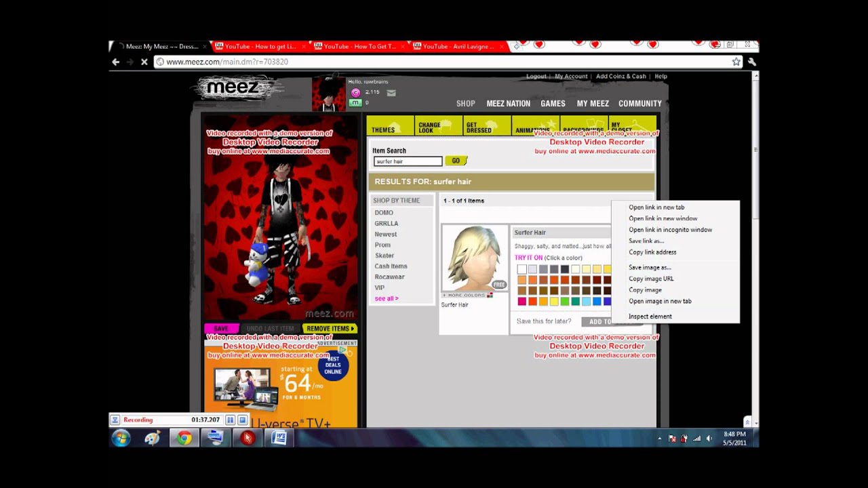Click the Item Search text field
This screenshot has width=868, height=488.
point(408,161)
